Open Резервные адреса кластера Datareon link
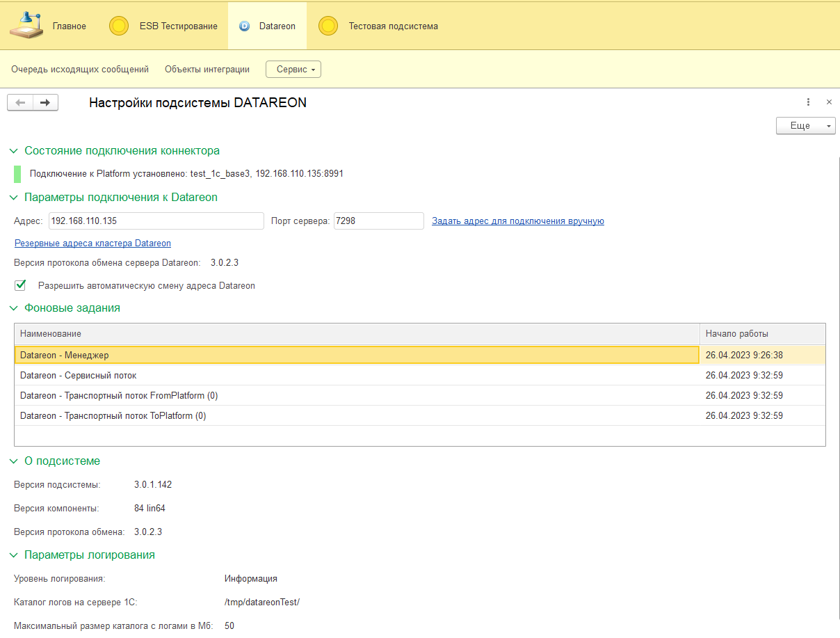Viewport: 840px width, 638px height. (x=92, y=244)
